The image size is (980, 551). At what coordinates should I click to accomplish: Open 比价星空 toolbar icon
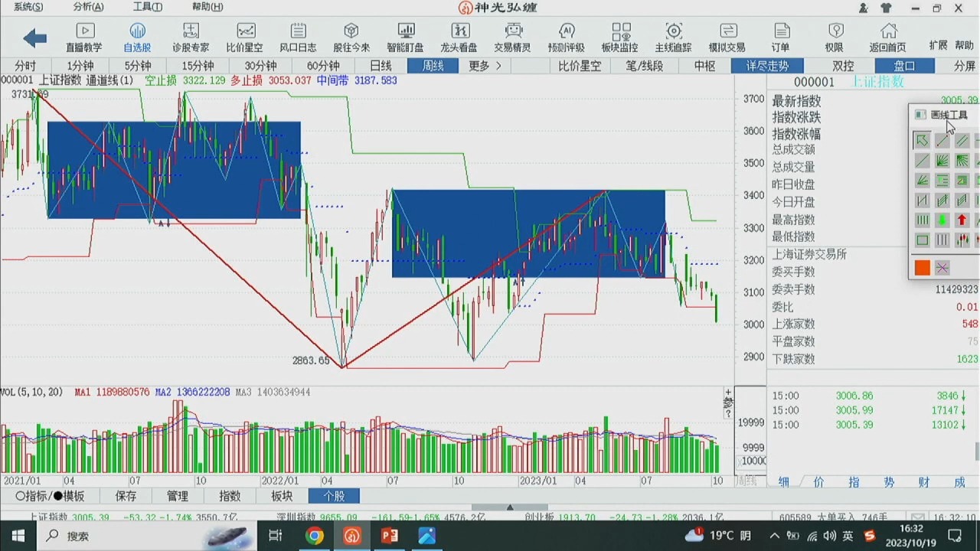pos(245,37)
